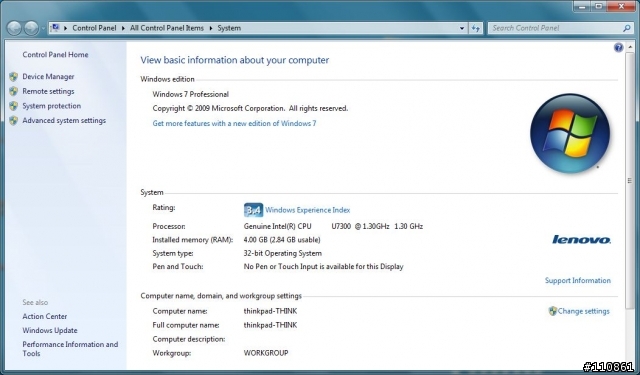Select System in the address breadcrumb
The image size is (640, 375).
[229, 28]
